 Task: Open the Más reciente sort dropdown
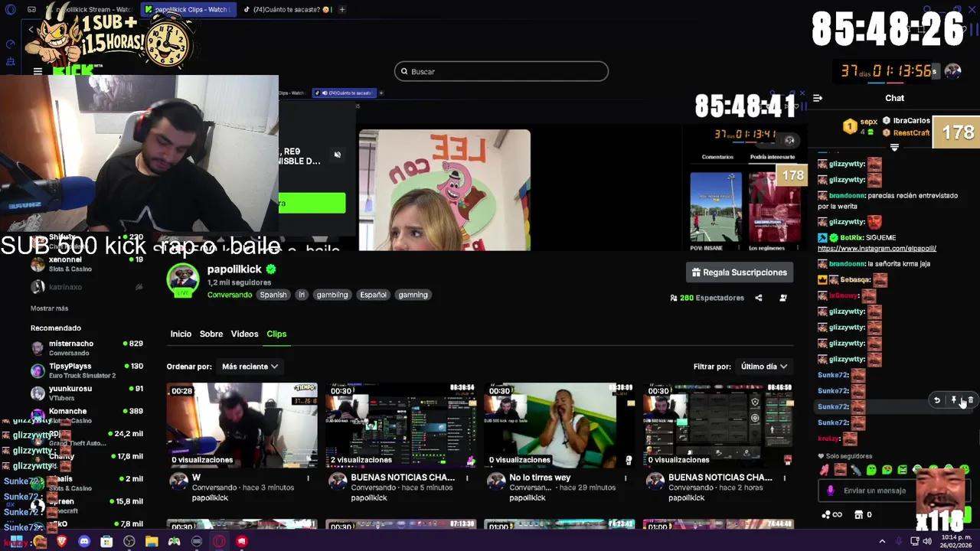click(x=250, y=367)
